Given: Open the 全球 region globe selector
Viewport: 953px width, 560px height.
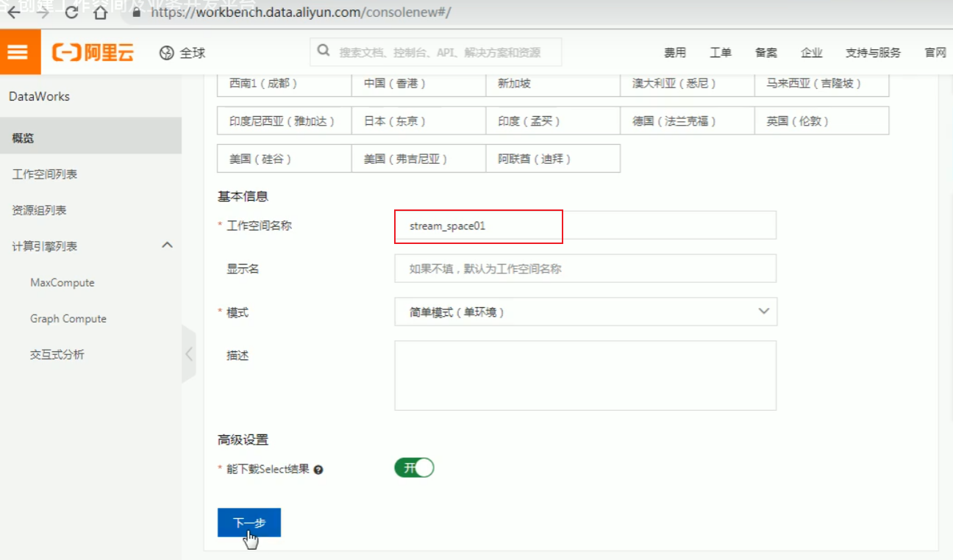Looking at the screenshot, I should coord(182,53).
